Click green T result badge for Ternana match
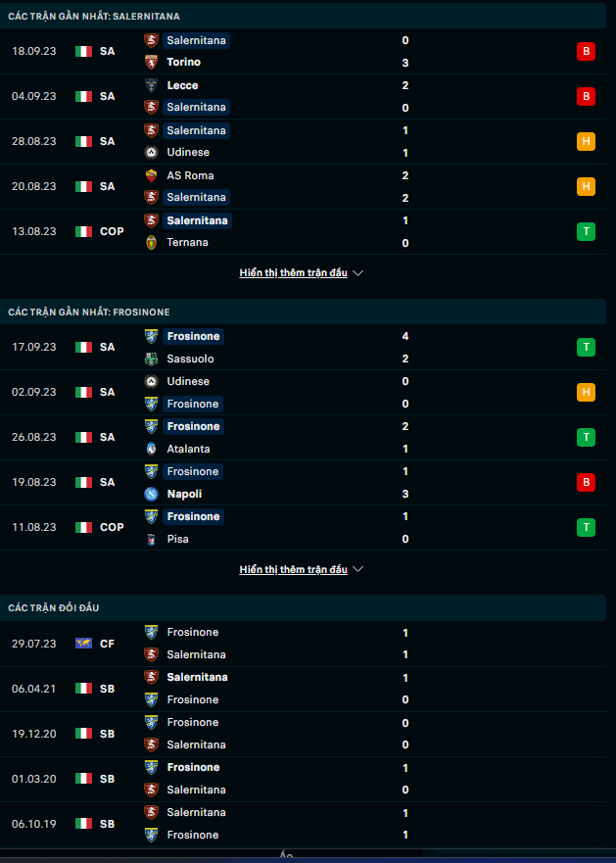The image size is (616, 863). click(586, 231)
